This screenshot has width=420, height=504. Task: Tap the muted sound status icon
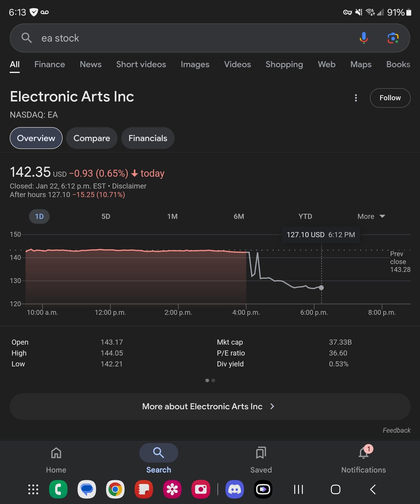359,12
